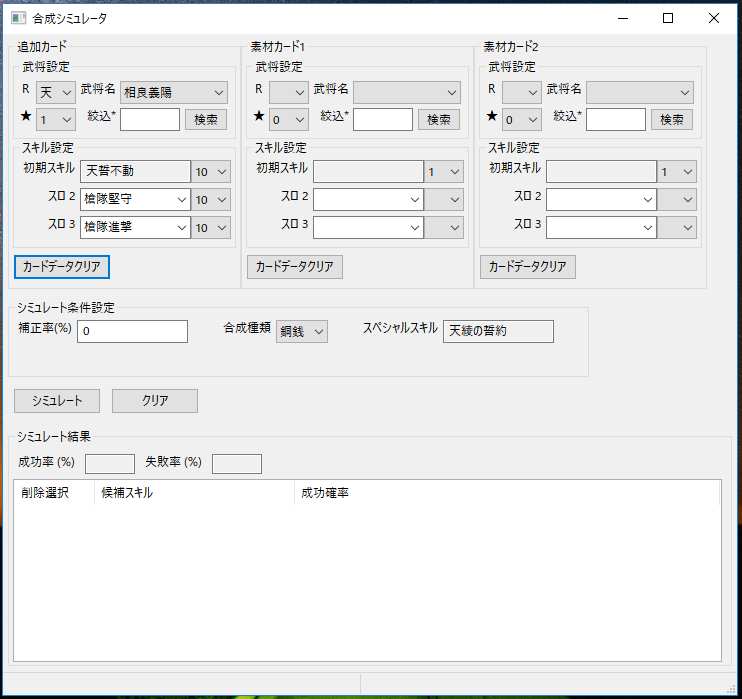Close the 合成シミュレータ window

coord(714,18)
